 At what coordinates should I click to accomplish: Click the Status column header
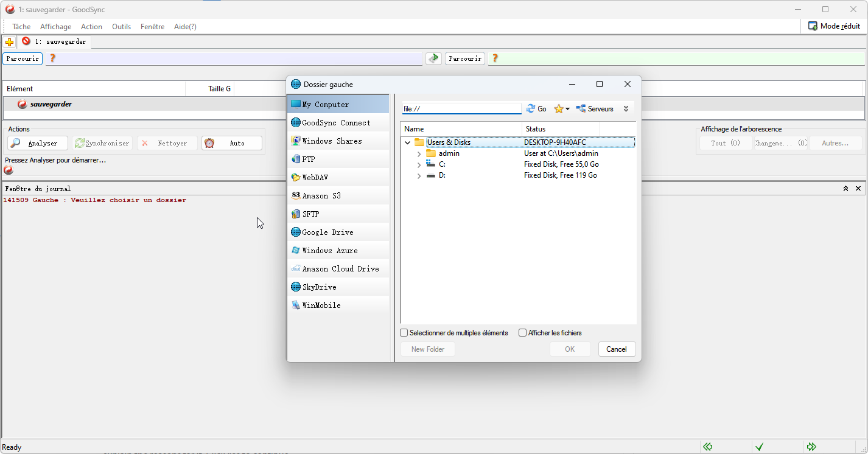[561, 129]
